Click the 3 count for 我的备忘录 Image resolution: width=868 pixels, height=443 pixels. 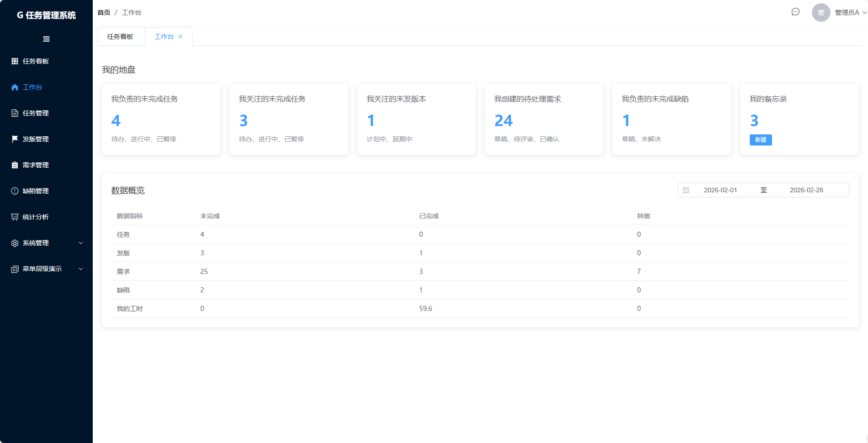[754, 120]
